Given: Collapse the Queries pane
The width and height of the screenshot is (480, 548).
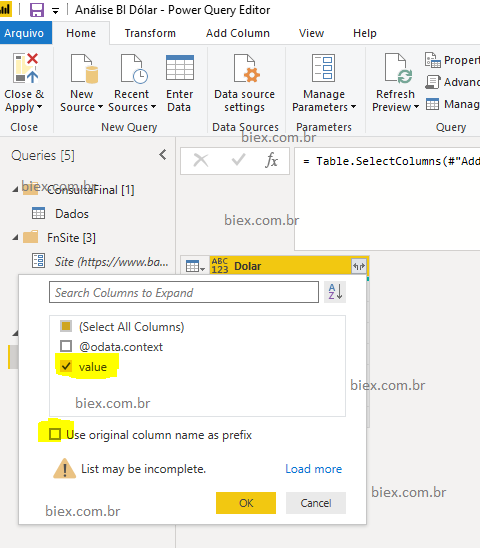Looking at the screenshot, I should click(x=163, y=154).
